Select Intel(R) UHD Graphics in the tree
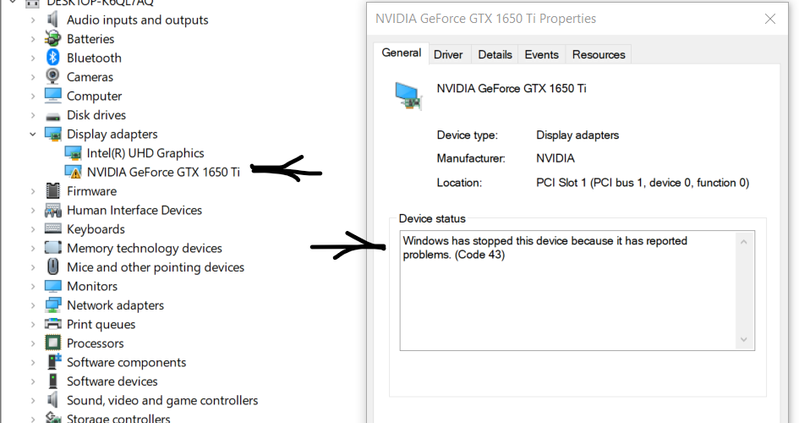Viewport: 799px width, 423px height. (145, 153)
